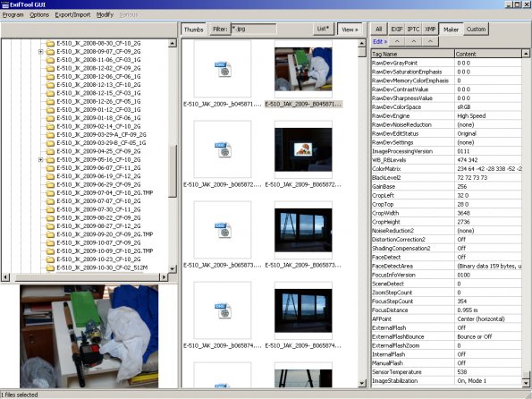This screenshot has height=399, width=532.
Task: Open the Edit > panel expander
Action: pos(380,41)
